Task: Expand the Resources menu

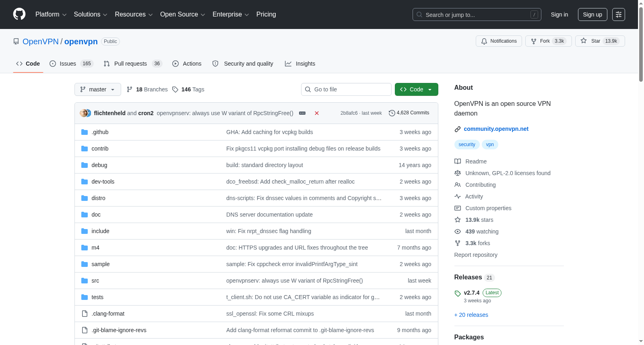Action: tap(134, 14)
